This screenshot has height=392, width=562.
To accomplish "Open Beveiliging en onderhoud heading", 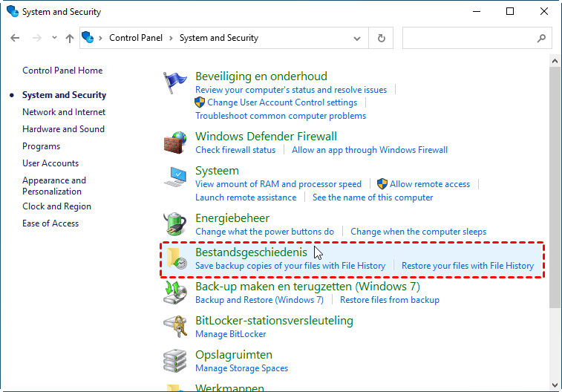I will pos(261,76).
